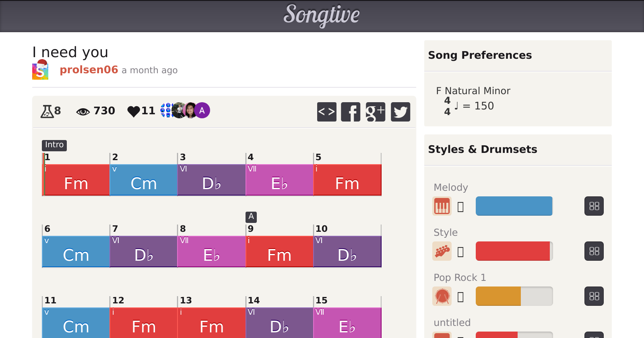This screenshot has height=338, width=644.
Task: Toggle the Melody track mute box
Action: [x=461, y=207]
